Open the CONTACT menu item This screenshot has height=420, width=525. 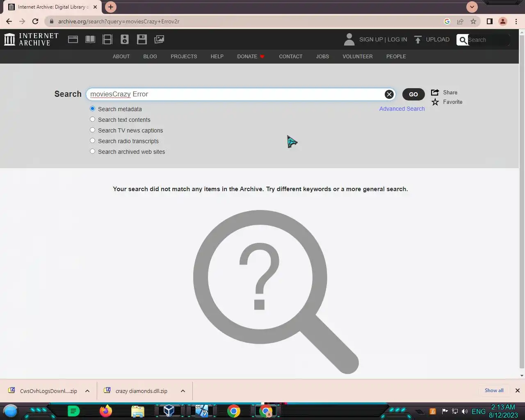[x=290, y=57]
